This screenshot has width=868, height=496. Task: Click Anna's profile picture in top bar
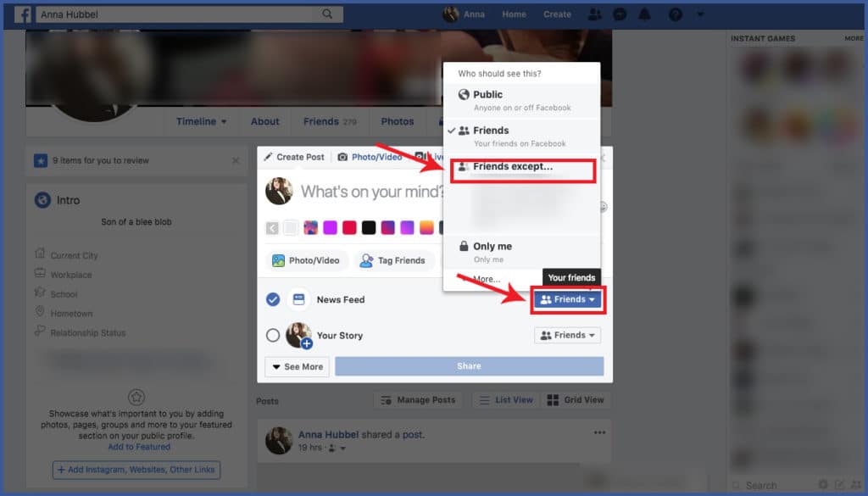tap(450, 14)
